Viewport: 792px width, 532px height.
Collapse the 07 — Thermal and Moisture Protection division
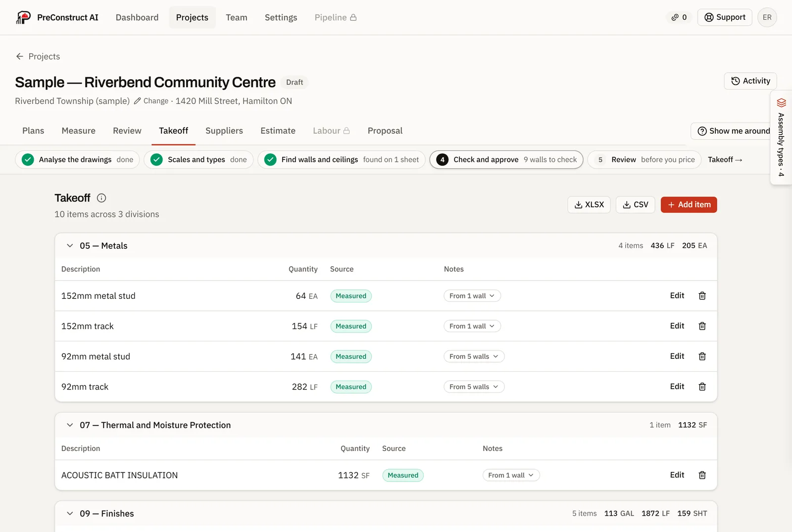pyautogui.click(x=70, y=425)
